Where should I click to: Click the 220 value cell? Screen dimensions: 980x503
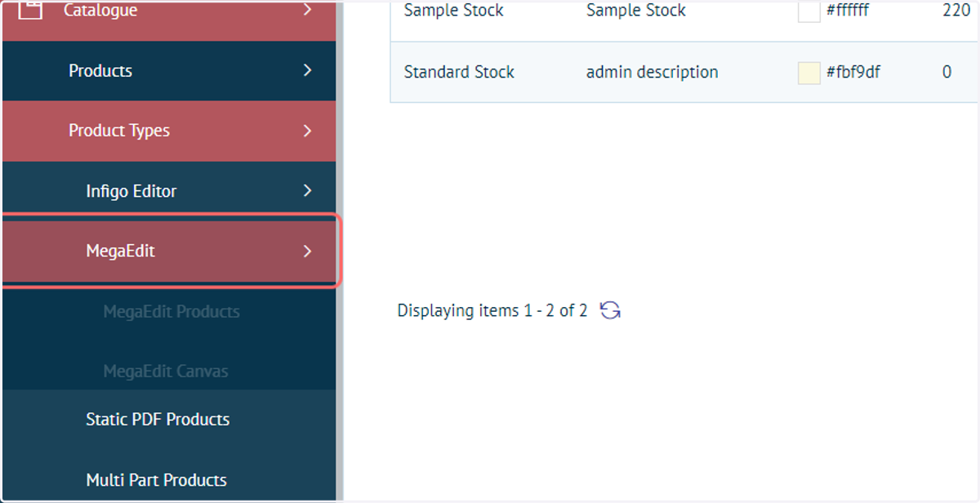click(x=956, y=11)
